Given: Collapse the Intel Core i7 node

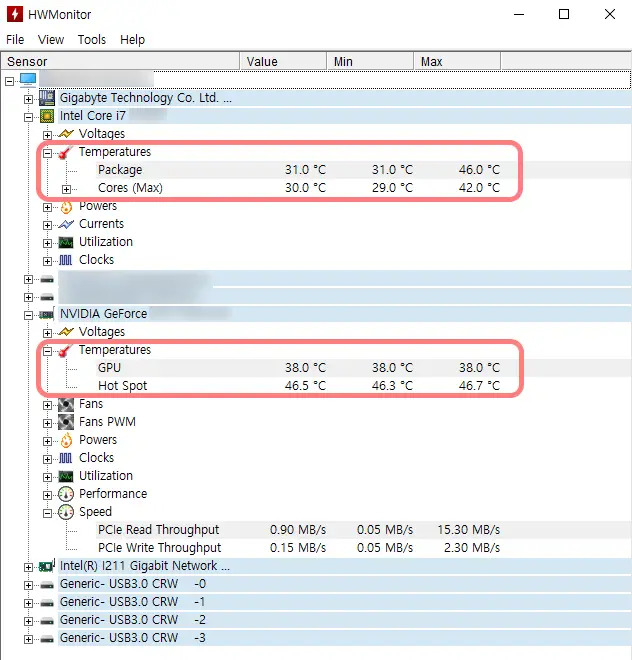Looking at the screenshot, I should pos(28,117).
